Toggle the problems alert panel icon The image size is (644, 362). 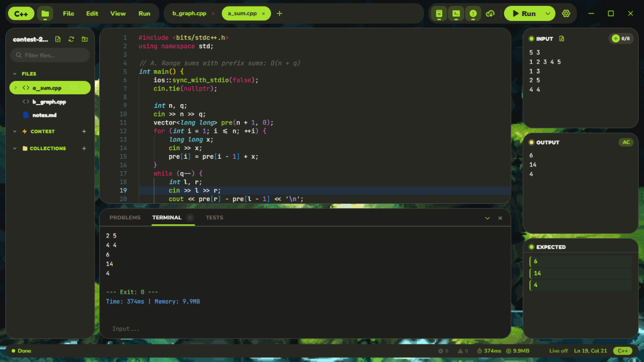(x=473, y=13)
